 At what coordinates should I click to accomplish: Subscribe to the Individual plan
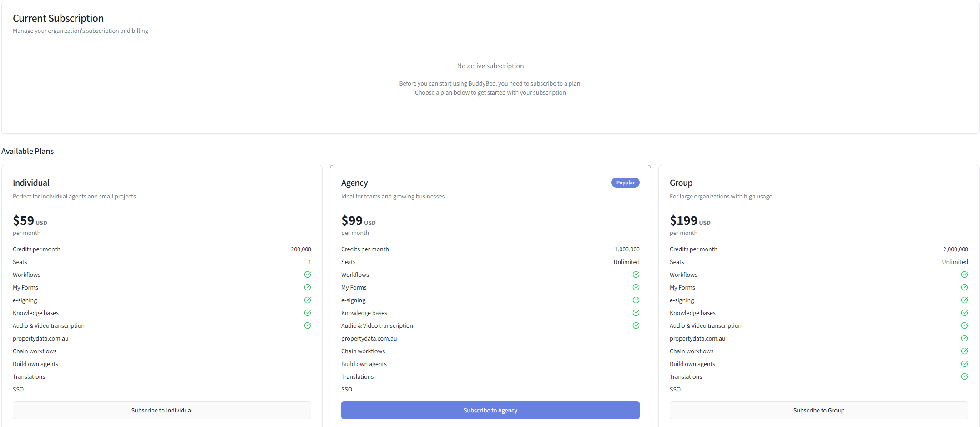(162, 410)
